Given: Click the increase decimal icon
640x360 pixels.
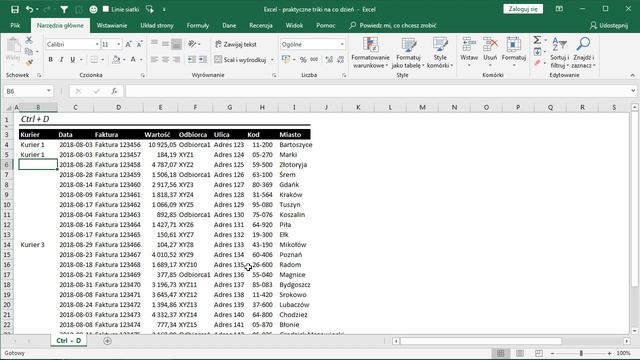Looking at the screenshot, I should tap(329, 60).
